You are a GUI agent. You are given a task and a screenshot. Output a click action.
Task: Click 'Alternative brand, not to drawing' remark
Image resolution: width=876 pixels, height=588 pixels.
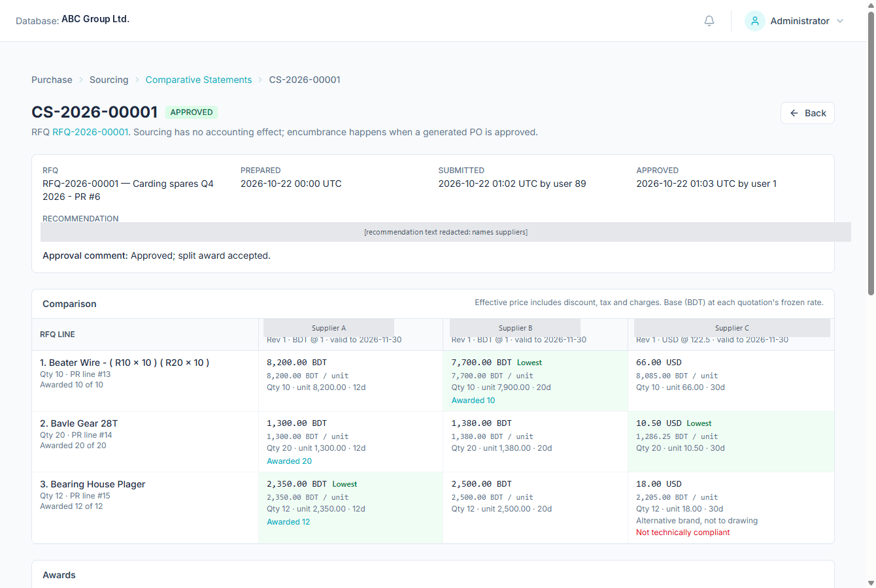(x=697, y=521)
